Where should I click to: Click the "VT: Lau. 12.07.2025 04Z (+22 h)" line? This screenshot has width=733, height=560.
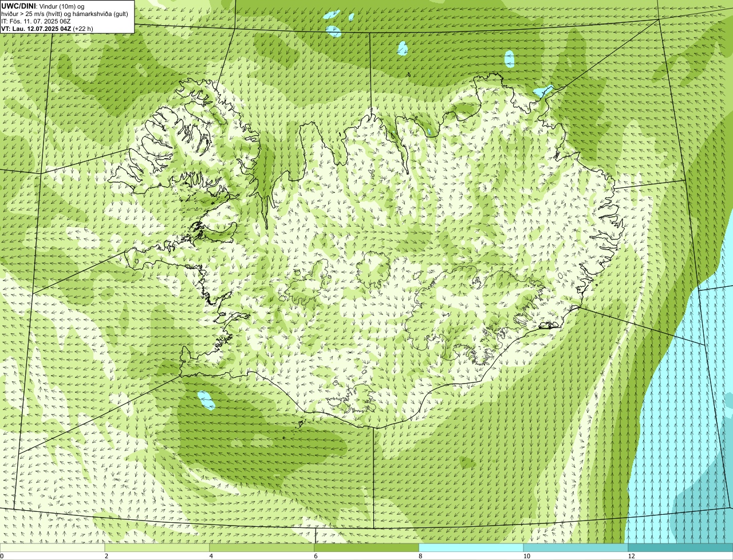point(47,29)
